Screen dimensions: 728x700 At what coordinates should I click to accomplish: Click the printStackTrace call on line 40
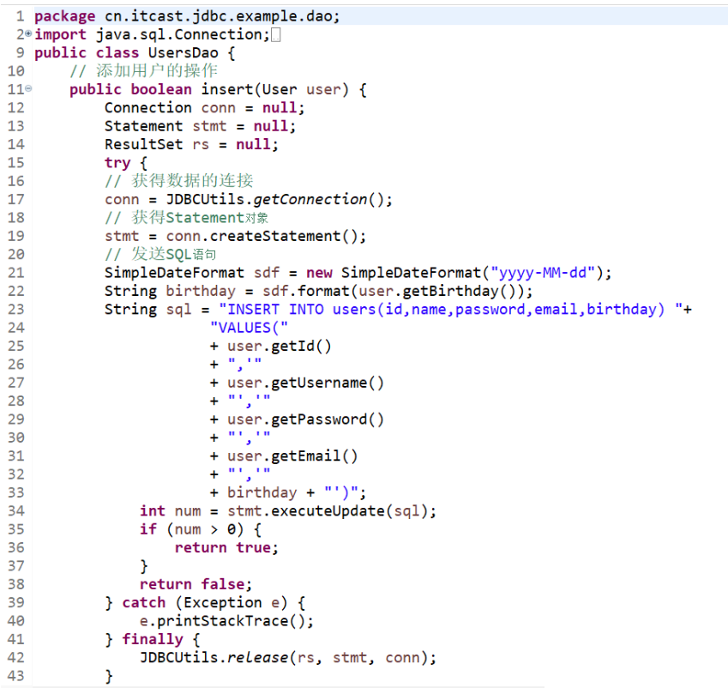[225, 620]
